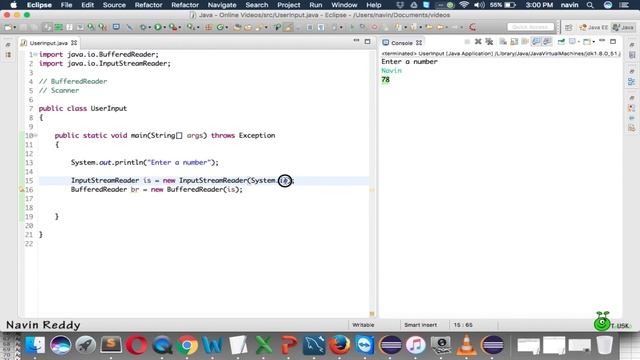Toggle Show Console on standard output change
This screenshot has width=640, height=360.
[536, 42]
